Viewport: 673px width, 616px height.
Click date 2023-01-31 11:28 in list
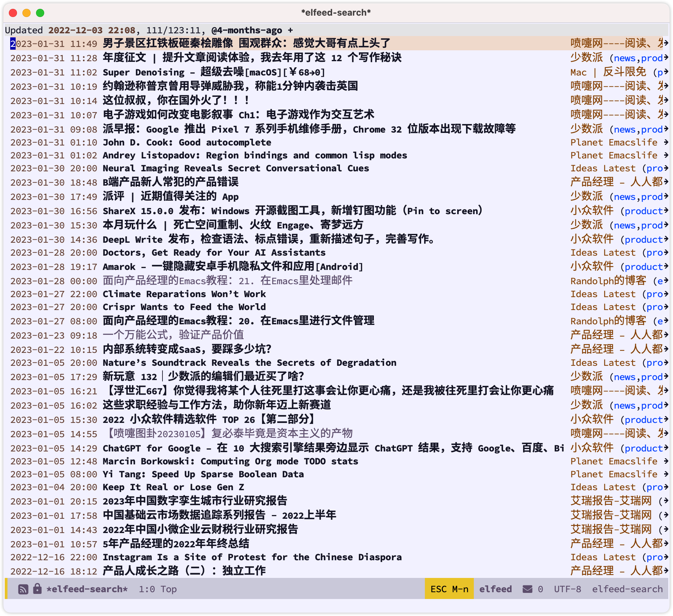point(54,58)
